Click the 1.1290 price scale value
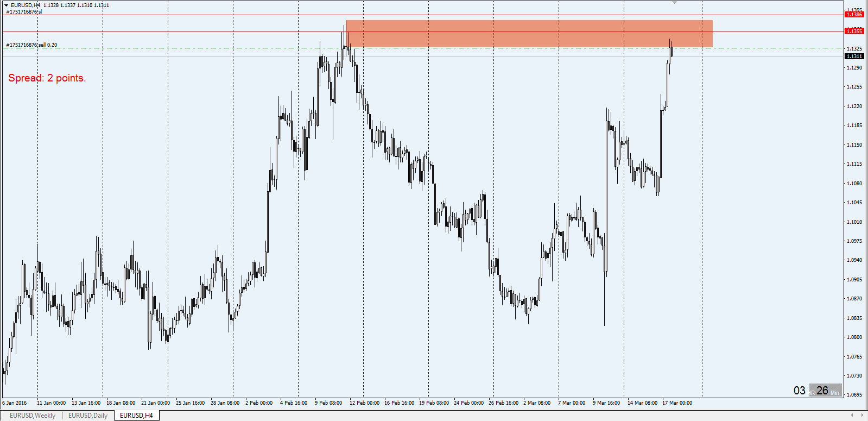 854,68
